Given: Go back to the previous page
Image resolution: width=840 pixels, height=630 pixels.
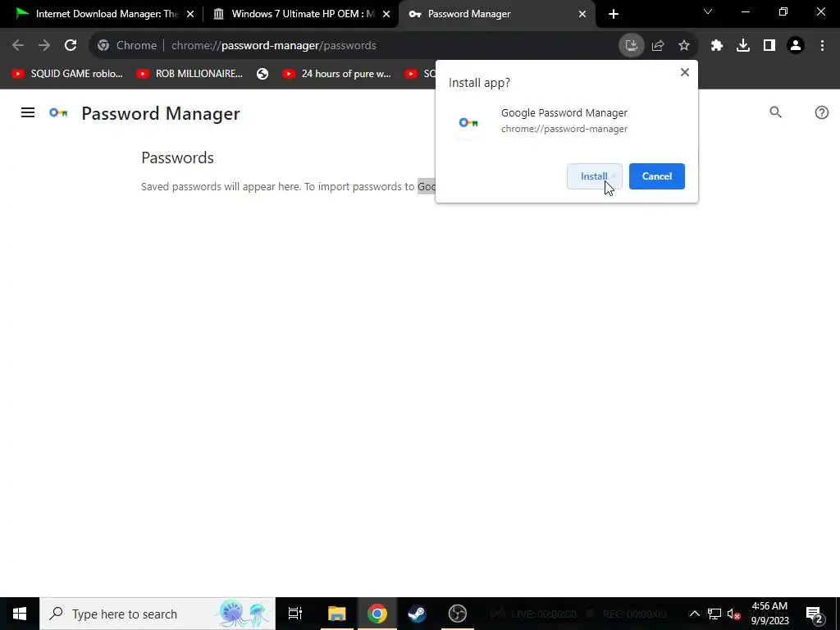Looking at the screenshot, I should [x=18, y=46].
